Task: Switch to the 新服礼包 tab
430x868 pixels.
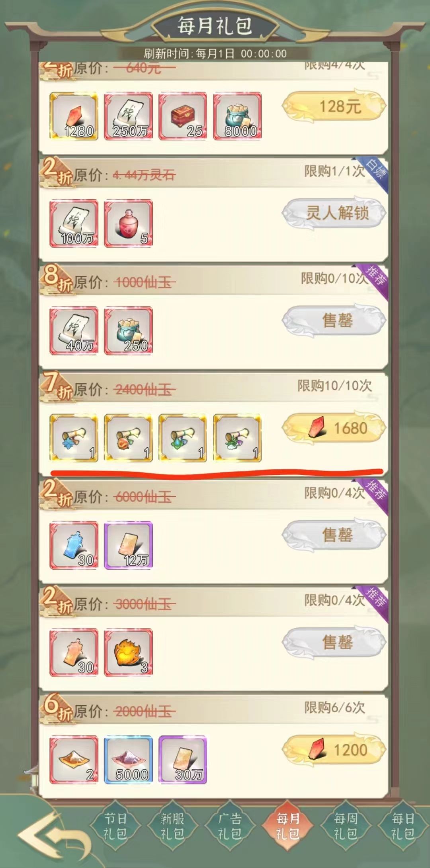Action: coord(172,826)
